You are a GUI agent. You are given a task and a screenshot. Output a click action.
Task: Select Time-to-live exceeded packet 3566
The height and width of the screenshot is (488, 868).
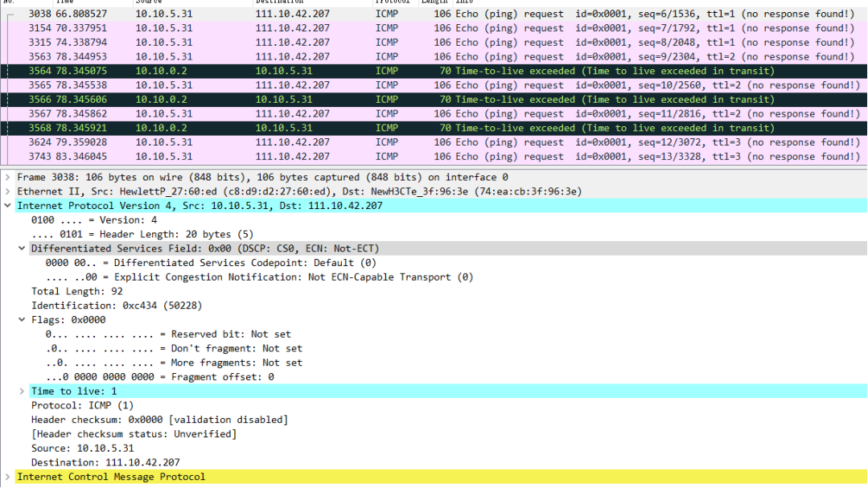pyautogui.click(x=434, y=100)
